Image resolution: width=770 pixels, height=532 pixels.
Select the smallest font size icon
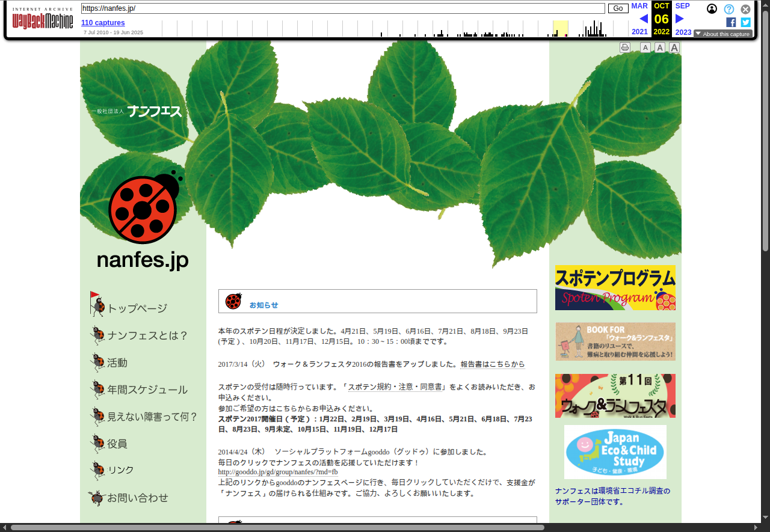pos(645,47)
